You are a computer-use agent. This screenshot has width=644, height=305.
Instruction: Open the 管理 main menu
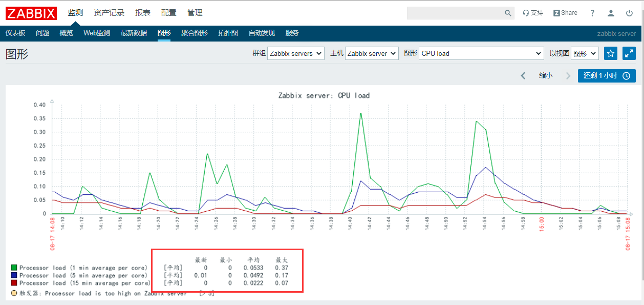[x=195, y=13]
